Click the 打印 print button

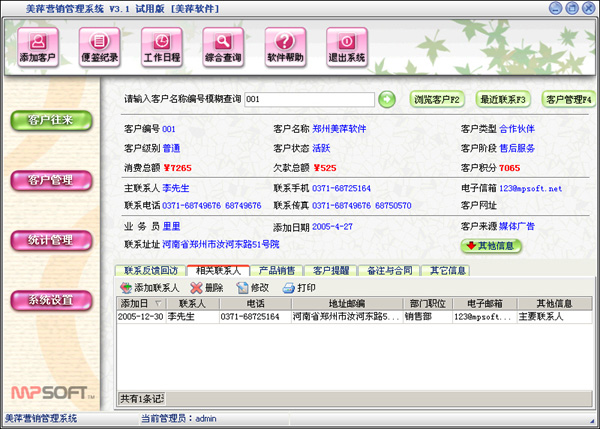298,288
